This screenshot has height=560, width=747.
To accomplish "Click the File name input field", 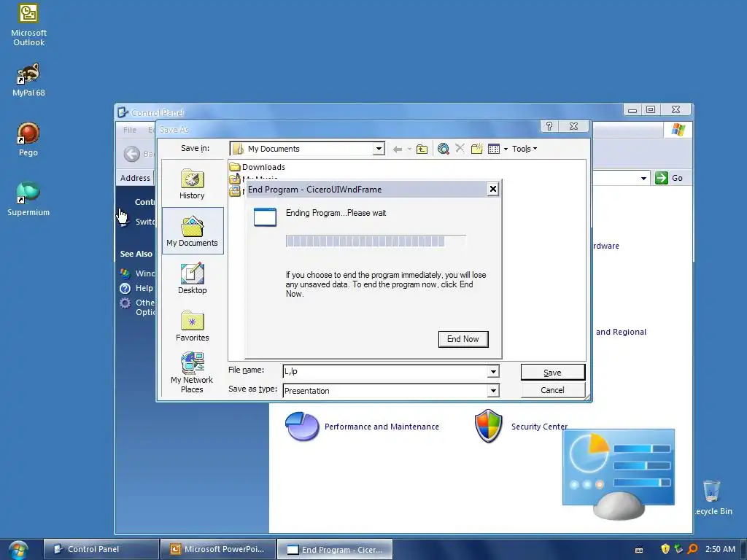I will click(385, 371).
